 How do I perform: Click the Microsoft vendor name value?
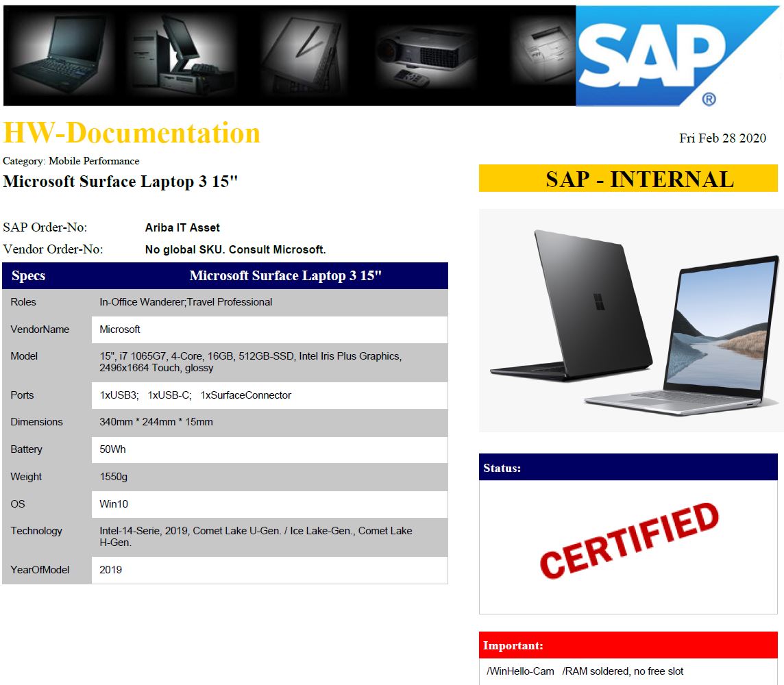pos(119,329)
